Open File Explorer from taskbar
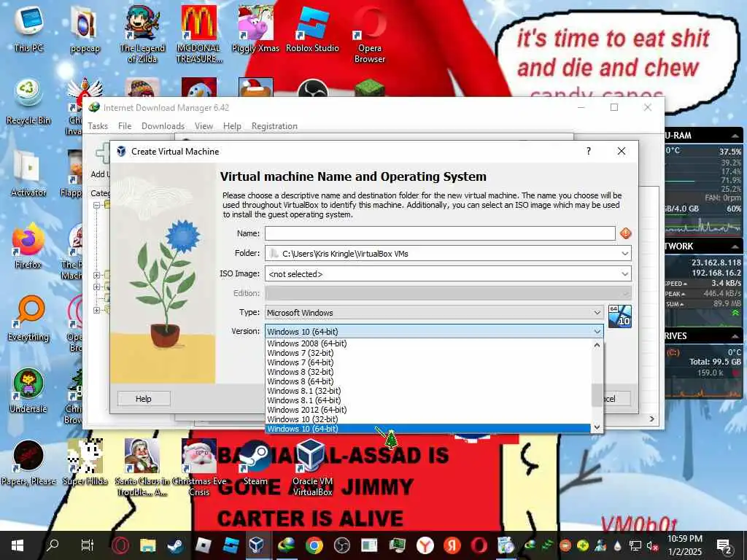The height and width of the screenshot is (560, 747). (x=147, y=545)
